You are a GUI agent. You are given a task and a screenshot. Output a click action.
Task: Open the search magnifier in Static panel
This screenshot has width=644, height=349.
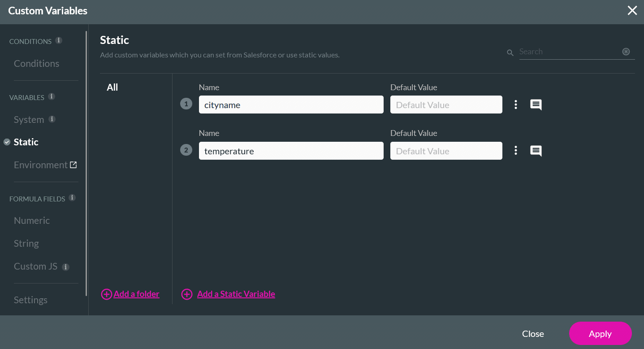coord(510,52)
